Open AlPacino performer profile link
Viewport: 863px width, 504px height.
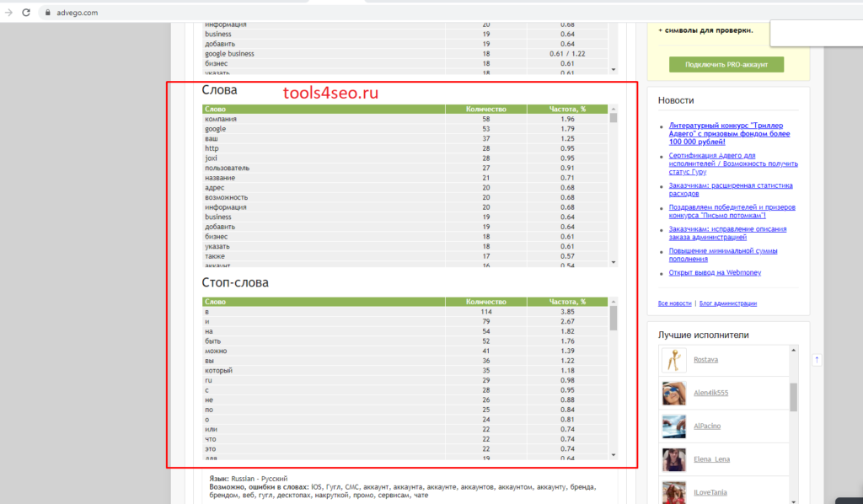707,426
